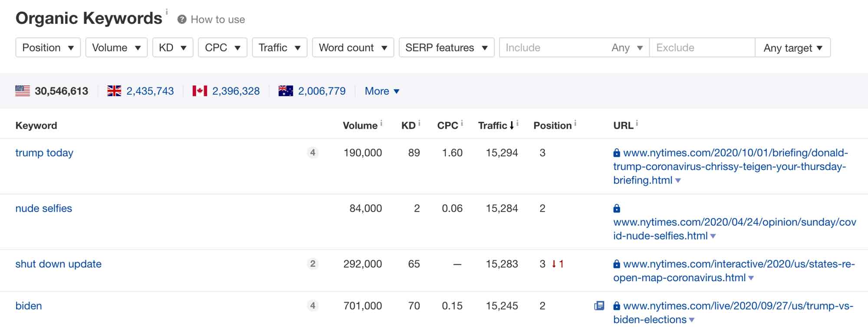Click the URL column info icon
This screenshot has width=868, height=329.
pos(637,123)
